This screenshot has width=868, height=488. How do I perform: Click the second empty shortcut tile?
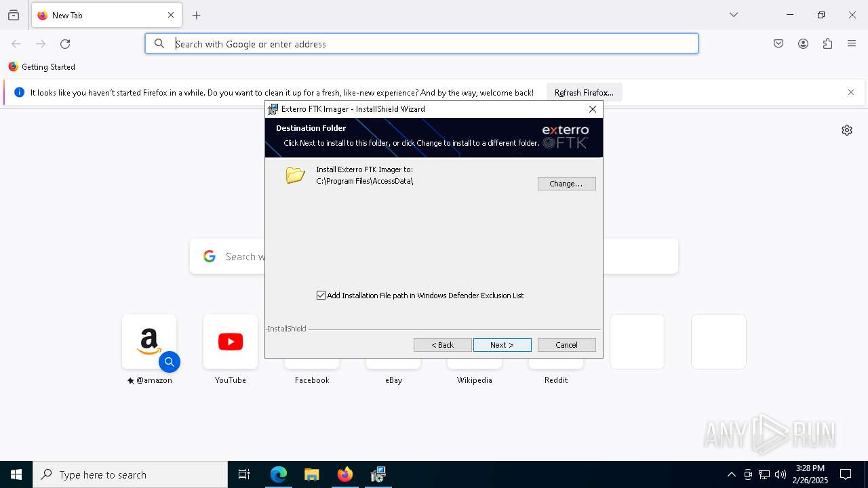[719, 342]
